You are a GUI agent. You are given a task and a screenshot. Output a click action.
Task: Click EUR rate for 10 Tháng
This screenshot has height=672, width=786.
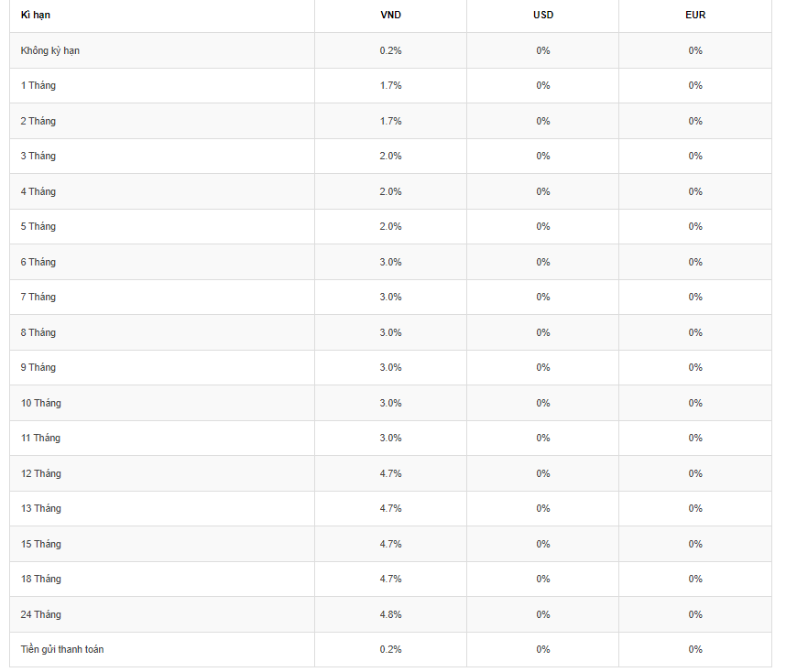pyautogui.click(x=695, y=403)
